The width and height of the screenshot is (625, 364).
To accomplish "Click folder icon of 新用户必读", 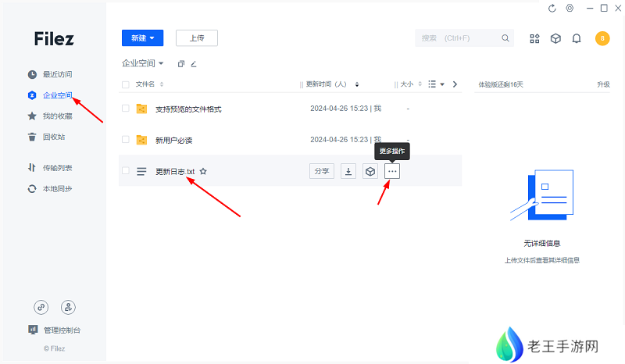I will tap(141, 140).
